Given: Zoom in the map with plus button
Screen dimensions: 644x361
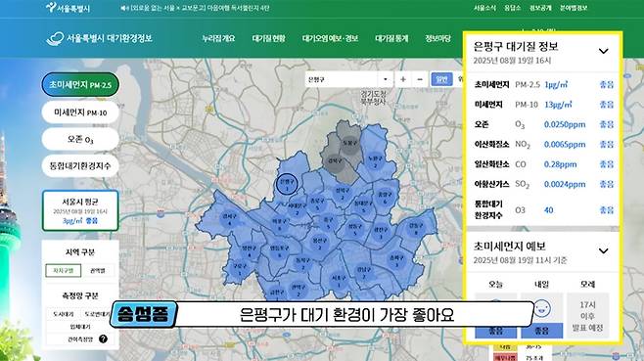Looking at the screenshot, I should [403, 79].
